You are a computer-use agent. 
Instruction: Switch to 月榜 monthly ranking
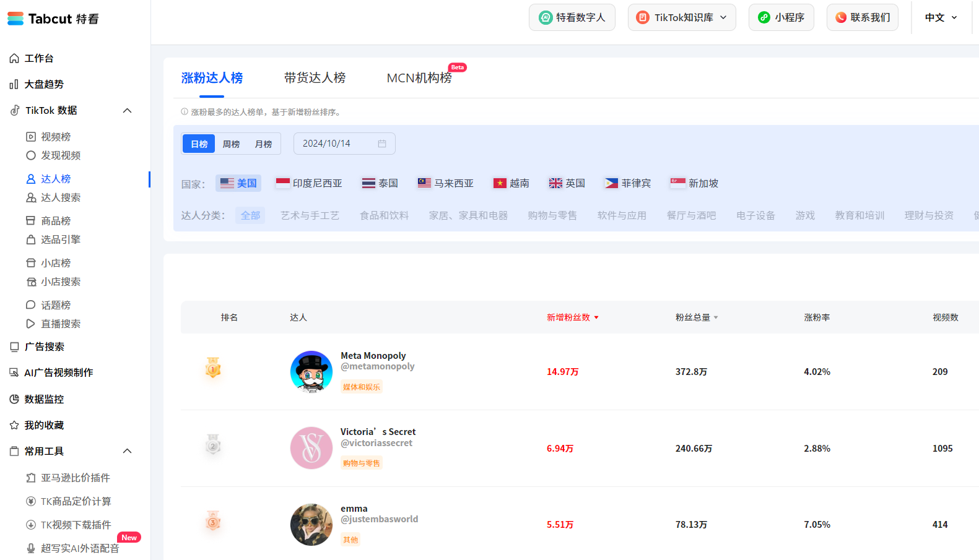pyautogui.click(x=263, y=144)
